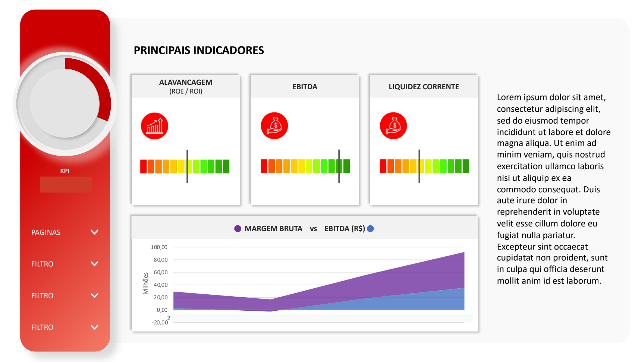Expand the PAGINAS chevron
The width and height of the screenshot is (644, 362).
click(95, 232)
